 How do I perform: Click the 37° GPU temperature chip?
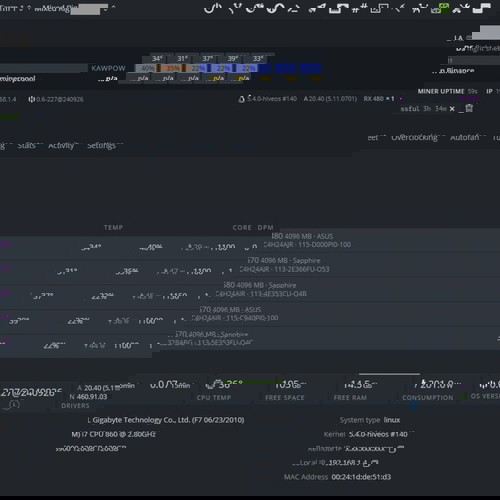click(x=208, y=59)
